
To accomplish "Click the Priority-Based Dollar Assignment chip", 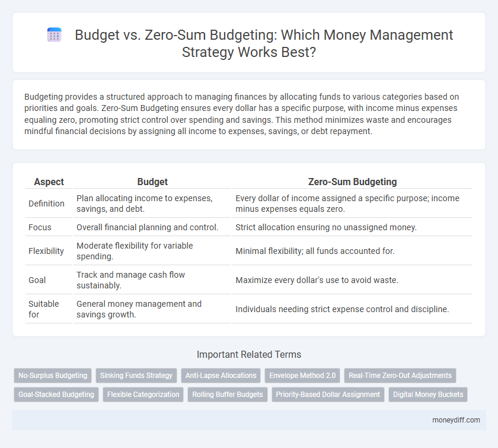I will pyautogui.click(x=328, y=394).
